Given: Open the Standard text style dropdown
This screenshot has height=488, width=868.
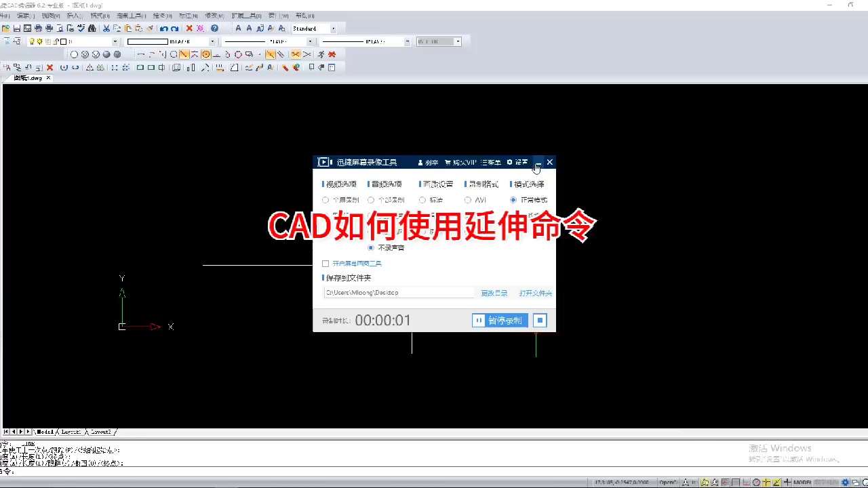Looking at the screenshot, I should tap(334, 28).
